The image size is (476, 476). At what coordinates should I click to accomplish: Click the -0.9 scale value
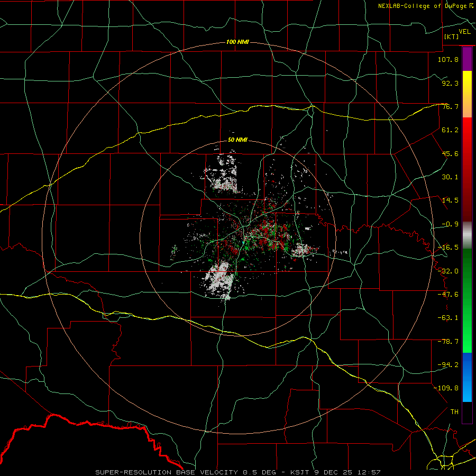click(450, 224)
